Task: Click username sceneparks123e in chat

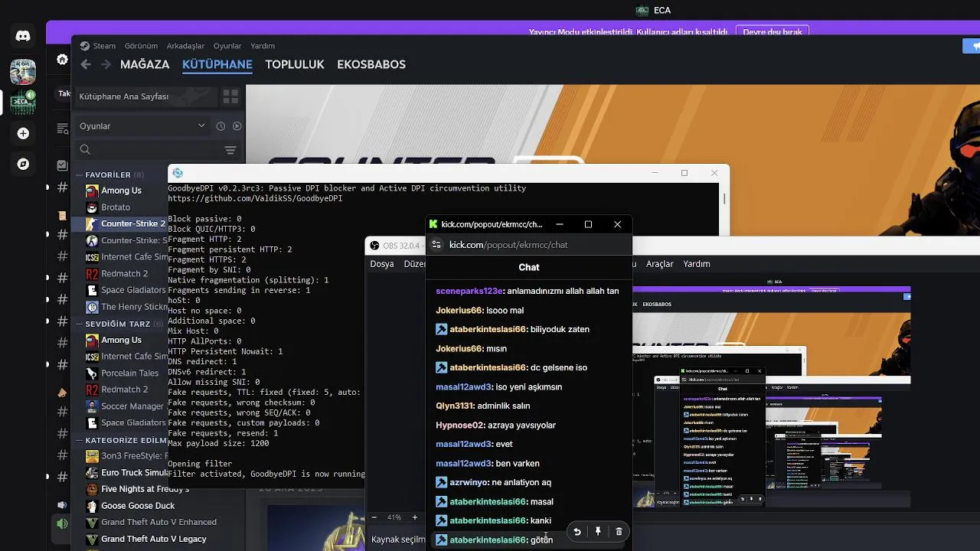Action: [469, 291]
